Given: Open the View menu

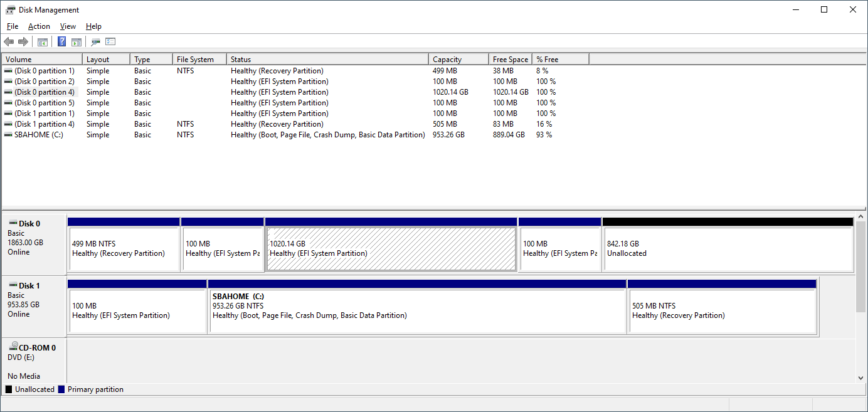Looking at the screenshot, I should click(68, 26).
